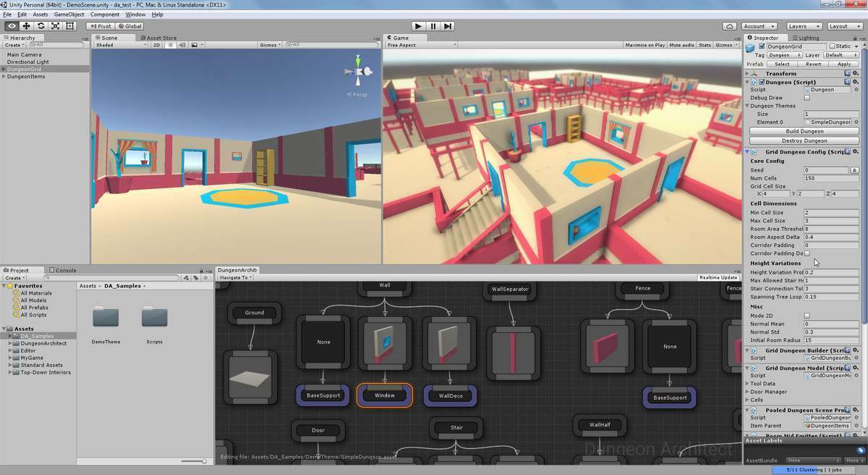The image size is (868, 475).
Task: Switch to the Asset Store tab
Action: pos(158,38)
